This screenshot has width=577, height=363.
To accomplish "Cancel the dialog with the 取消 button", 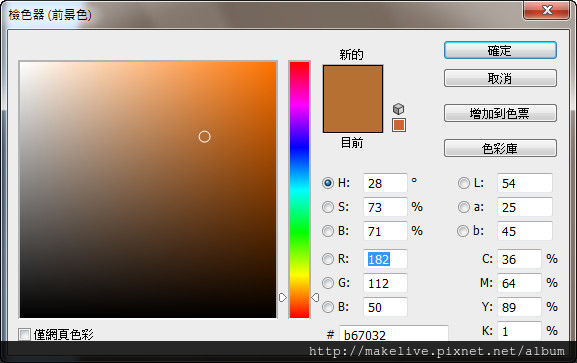I will [x=500, y=78].
